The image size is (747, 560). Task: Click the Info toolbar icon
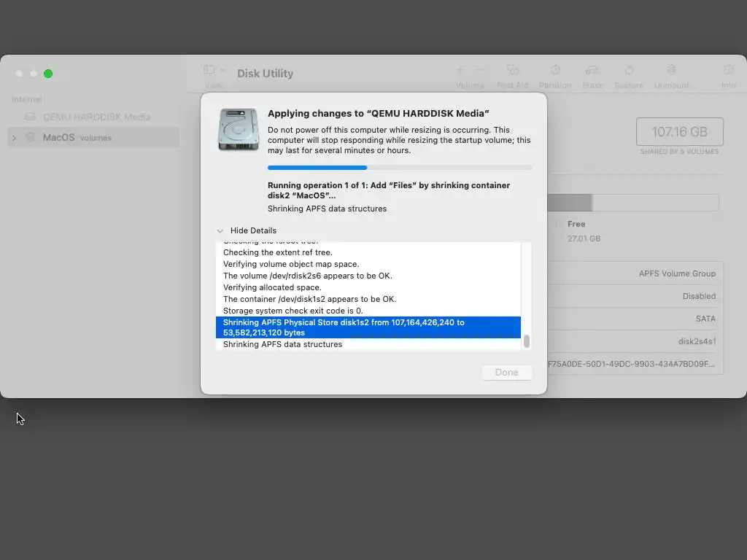point(729,70)
